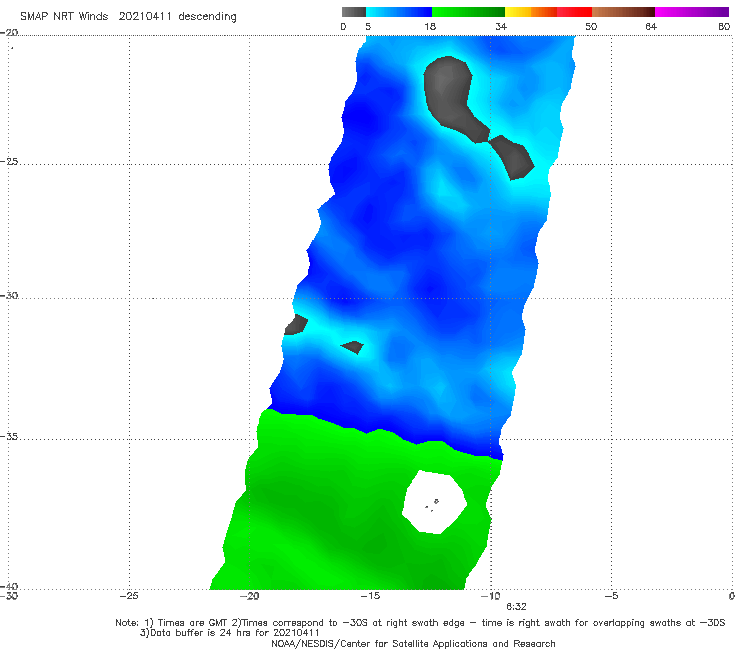740x650 pixels.
Task: Click the green color bar segment
Action: coord(468,12)
